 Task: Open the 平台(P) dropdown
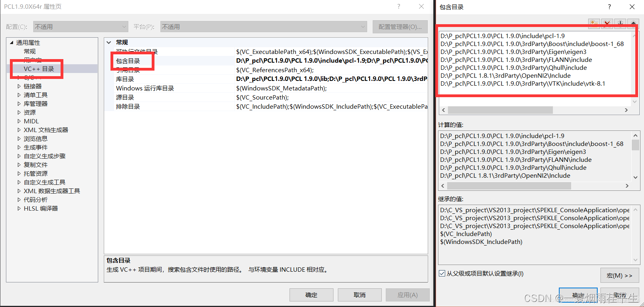pos(264,27)
